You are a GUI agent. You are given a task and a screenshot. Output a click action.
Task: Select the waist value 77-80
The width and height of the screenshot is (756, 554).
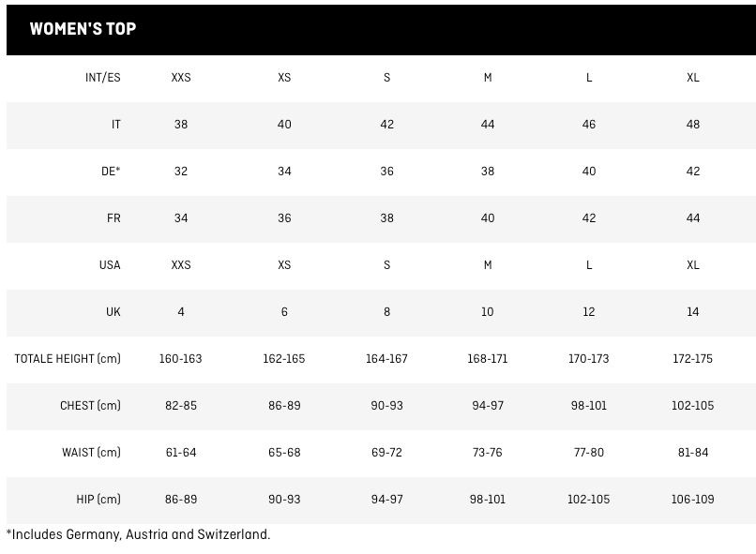pyautogui.click(x=589, y=453)
